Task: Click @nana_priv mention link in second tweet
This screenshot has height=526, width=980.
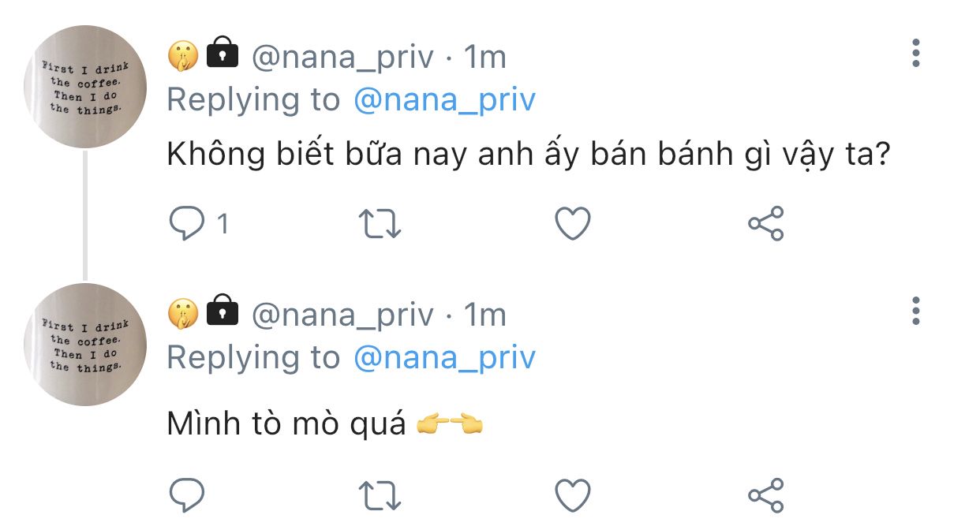Action: [x=444, y=357]
